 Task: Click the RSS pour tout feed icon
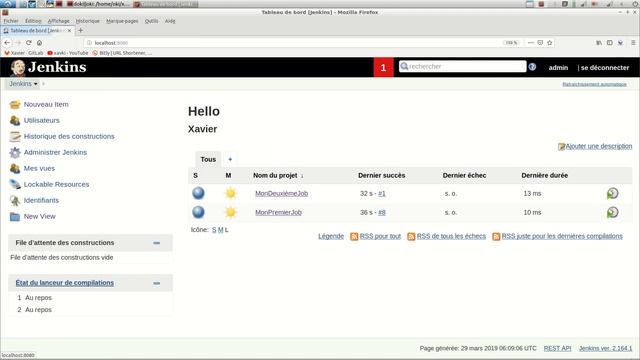(354, 236)
